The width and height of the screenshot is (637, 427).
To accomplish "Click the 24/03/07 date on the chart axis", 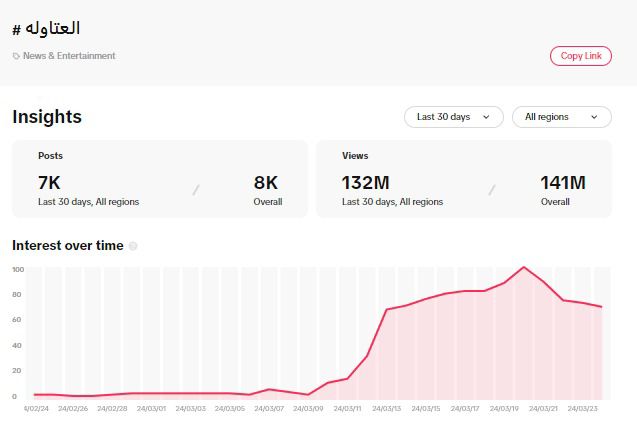I will (268, 408).
